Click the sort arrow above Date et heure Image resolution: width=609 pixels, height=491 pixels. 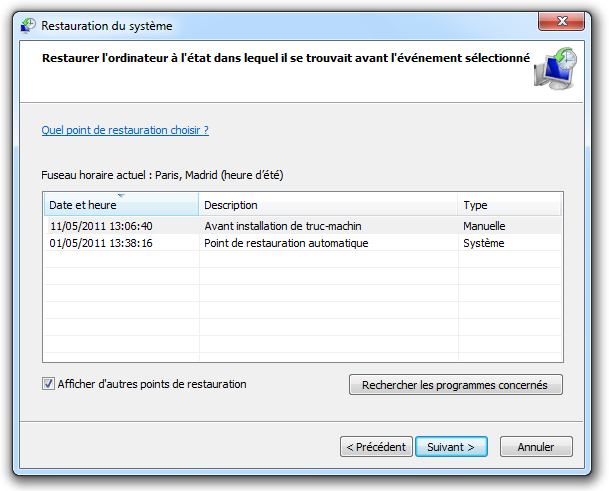pyautogui.click(x=121, y=195)
